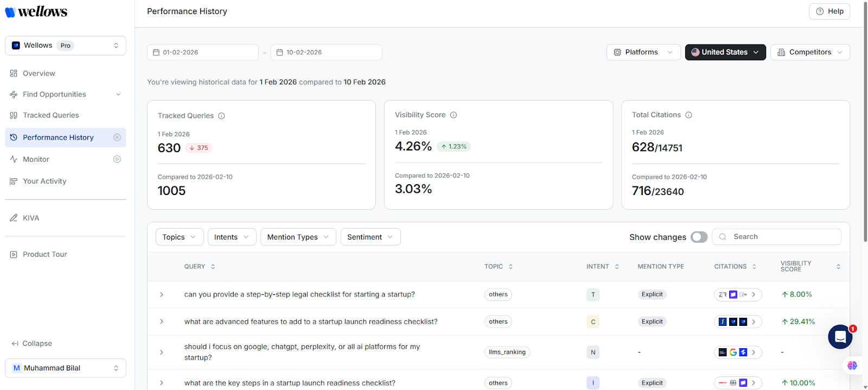This screenshot has width=868, height=390.
Task: Click the Tracked Queries info icon
Action: (221, 116)
